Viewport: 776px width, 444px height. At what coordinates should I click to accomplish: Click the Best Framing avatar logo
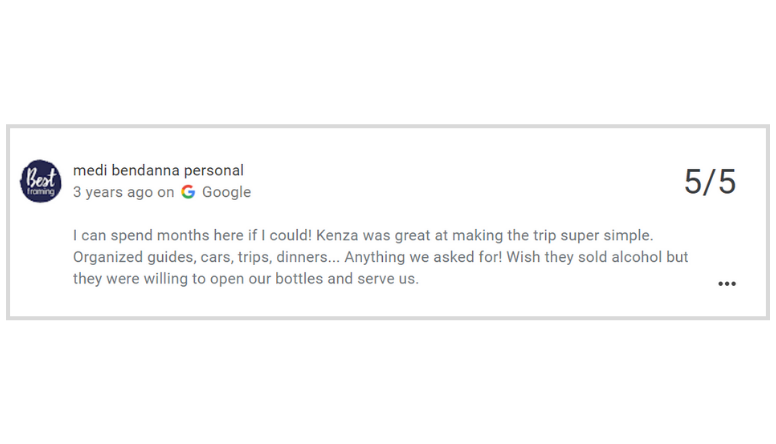41,182
